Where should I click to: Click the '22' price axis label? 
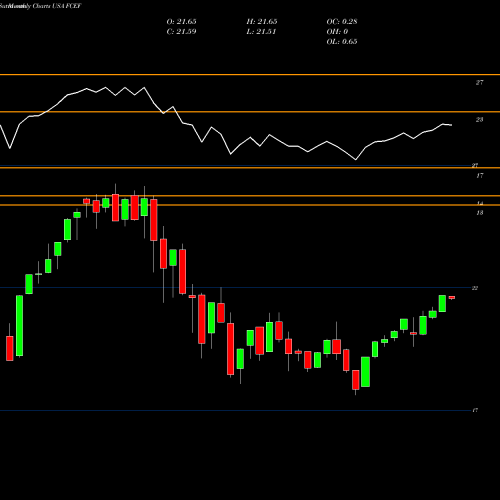coord(475,288)
